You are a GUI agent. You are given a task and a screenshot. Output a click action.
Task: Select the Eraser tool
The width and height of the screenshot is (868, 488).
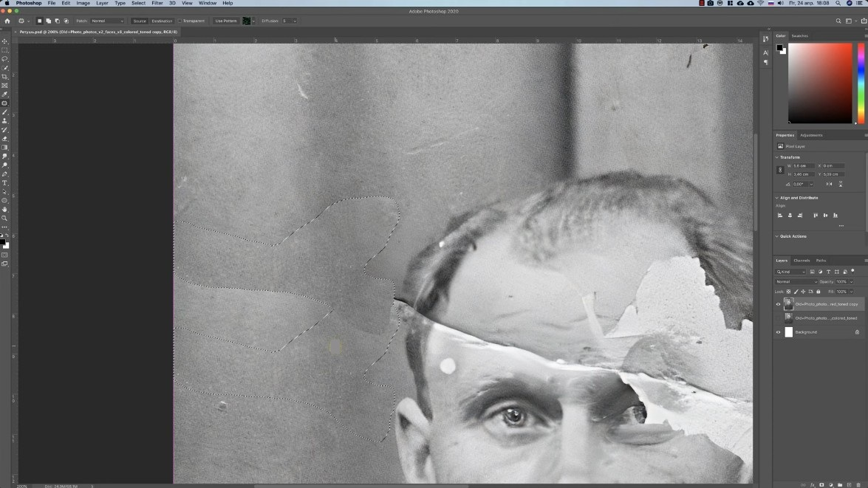(5, 138)
